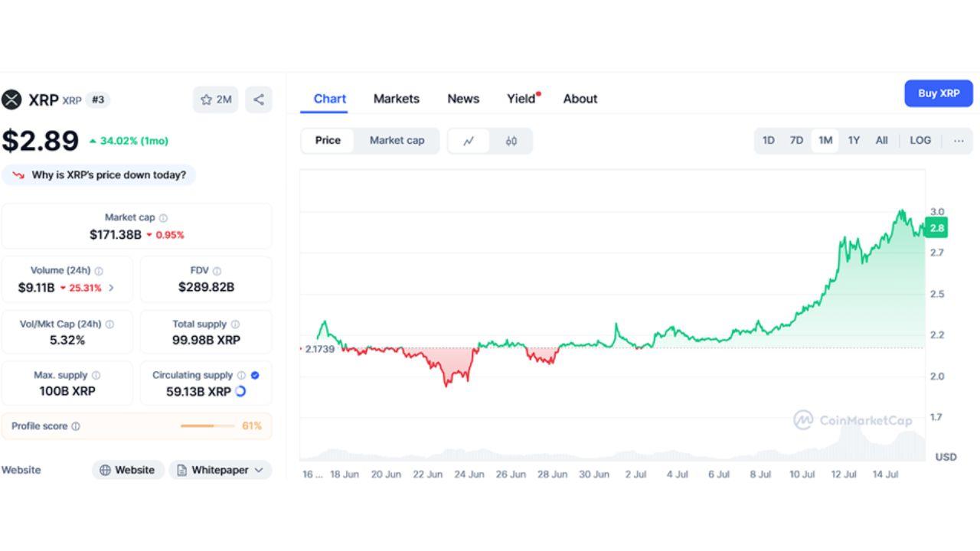Click the $289.82B FDV value
This screenshot has height=551, width=980.
[206, 288]
